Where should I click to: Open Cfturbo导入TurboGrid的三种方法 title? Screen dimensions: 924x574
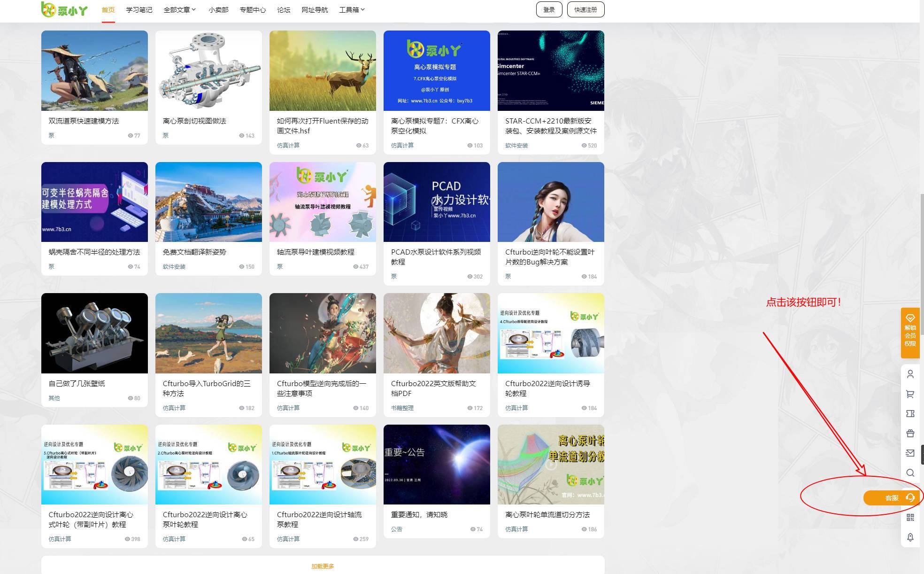coord(207,388)
